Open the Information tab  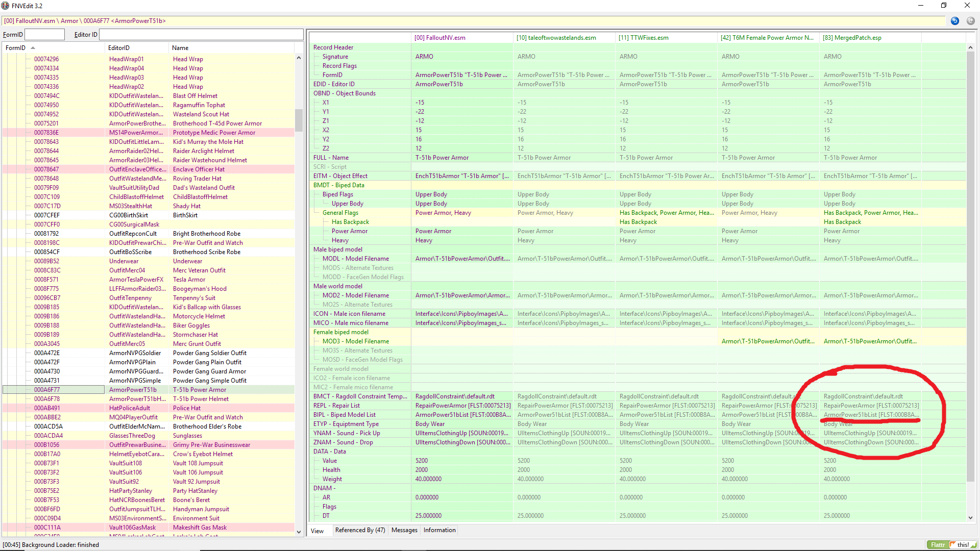pyautogui.click(x=439, y=530)
